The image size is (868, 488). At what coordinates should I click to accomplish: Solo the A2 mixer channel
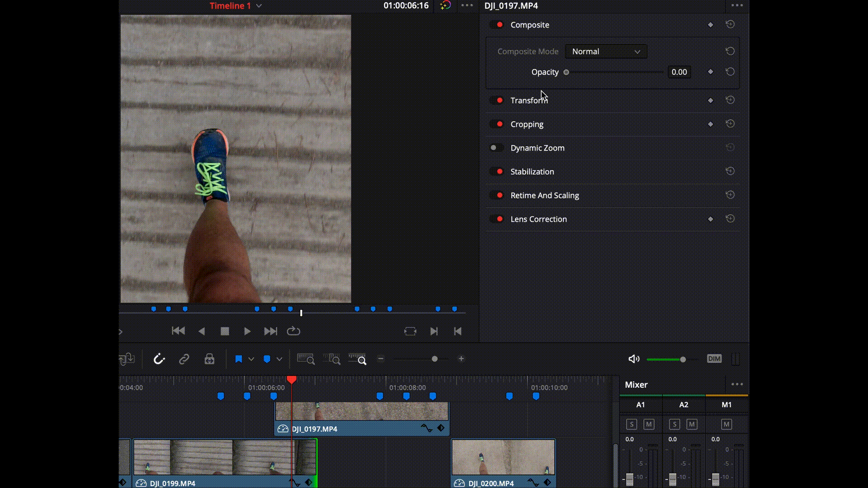[675, 424]
